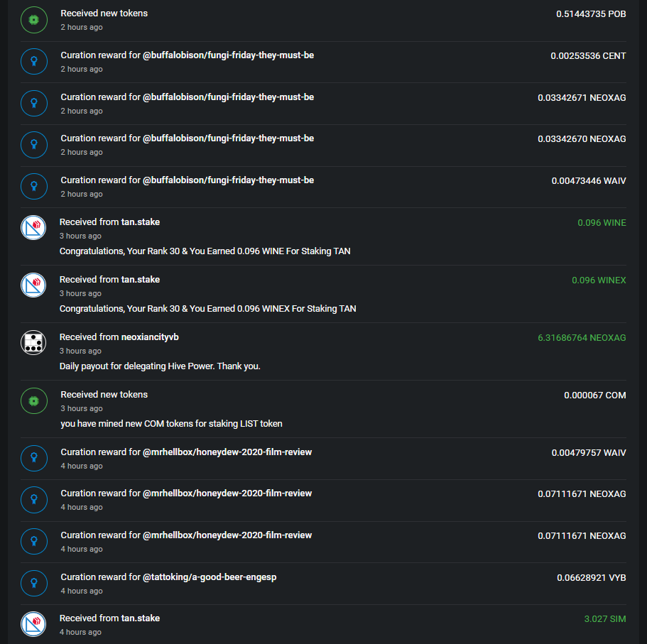Click the curation ribbon icon for 0.00479757 WAIV

click(34, 459)
